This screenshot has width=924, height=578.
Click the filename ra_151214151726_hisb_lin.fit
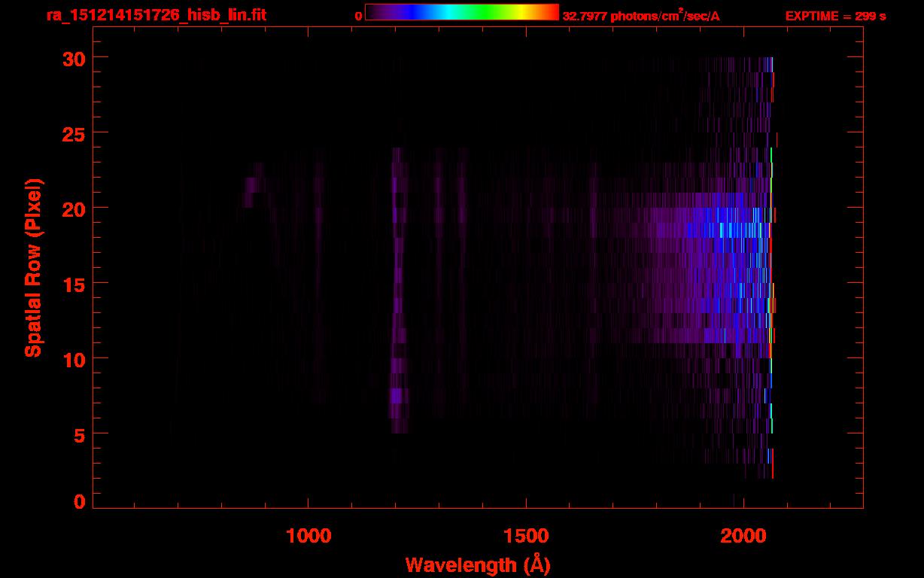point(156,15)
